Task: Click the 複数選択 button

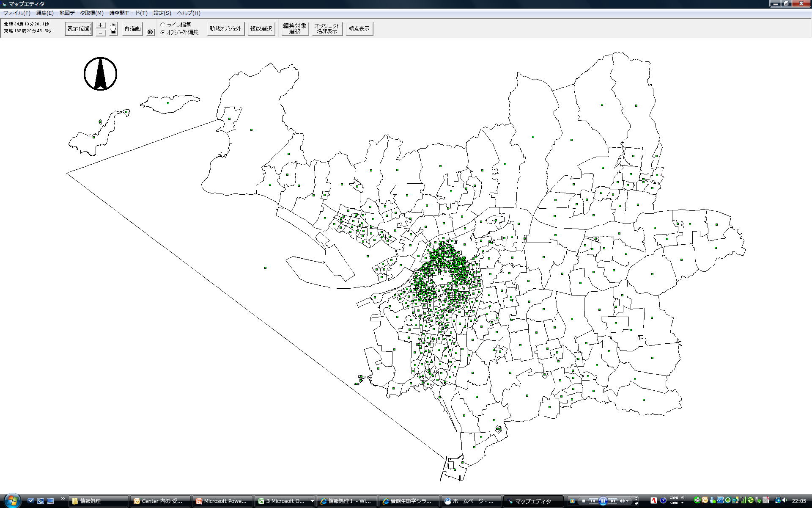Action: [261, 29]
